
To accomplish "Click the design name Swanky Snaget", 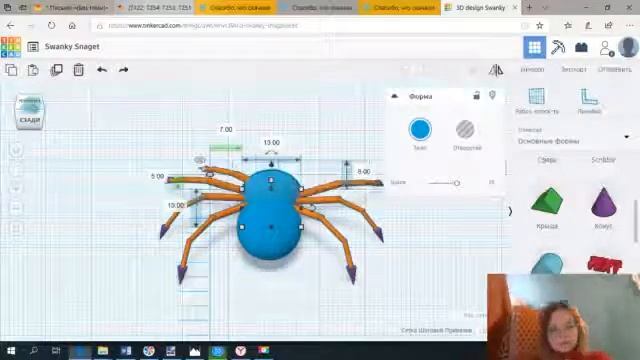I will click(x=72, y=47).
